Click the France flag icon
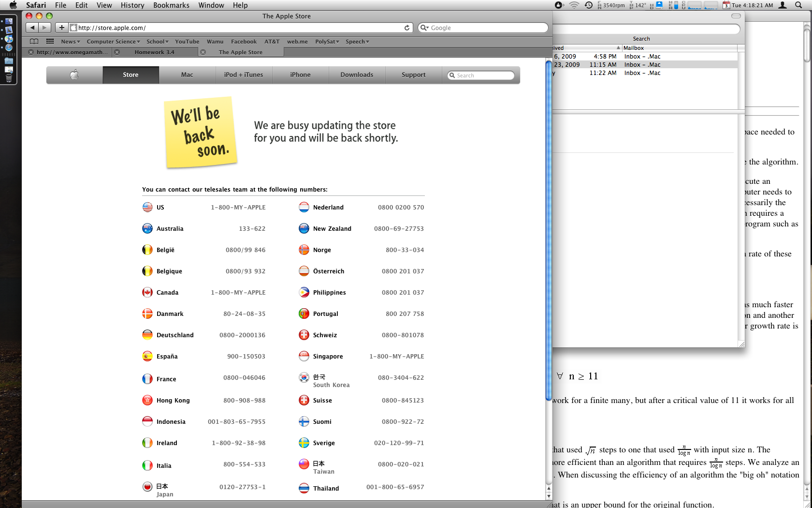This screenshot has height=508, width=812. [147, 379]
